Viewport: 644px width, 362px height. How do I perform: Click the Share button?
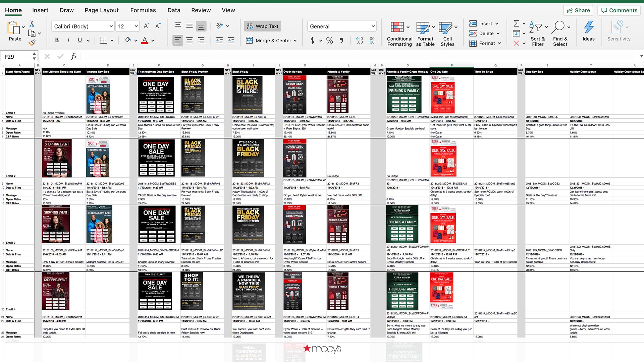(x=578, y=10)
